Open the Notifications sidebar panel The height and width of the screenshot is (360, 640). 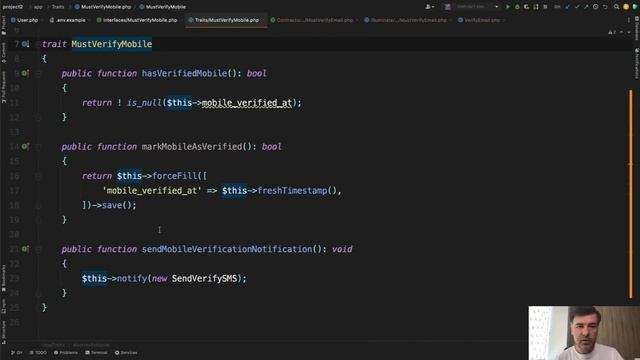(x=636, y=63)
